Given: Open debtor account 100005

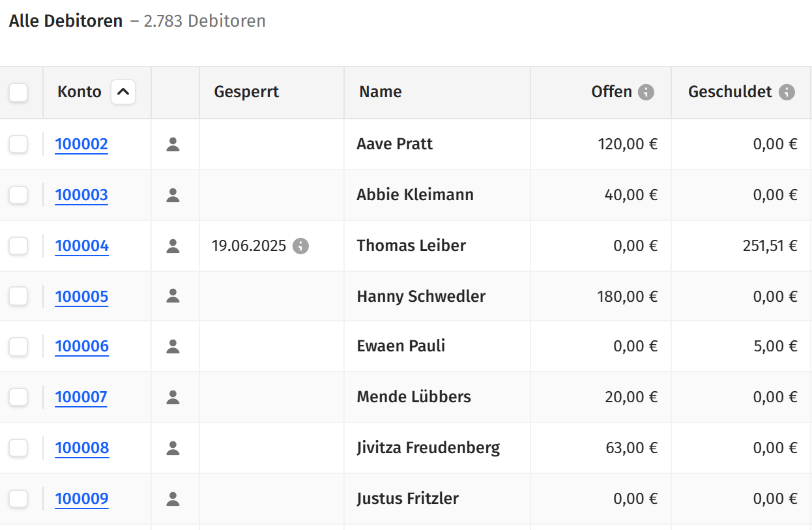Looking at the screenshot, I should pos(81,296).
